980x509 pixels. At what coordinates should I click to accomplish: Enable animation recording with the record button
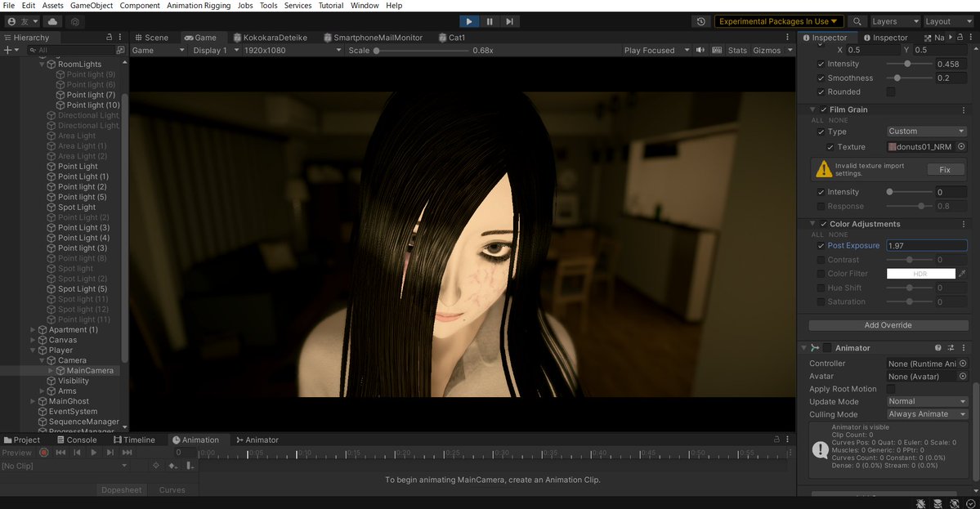44,453
